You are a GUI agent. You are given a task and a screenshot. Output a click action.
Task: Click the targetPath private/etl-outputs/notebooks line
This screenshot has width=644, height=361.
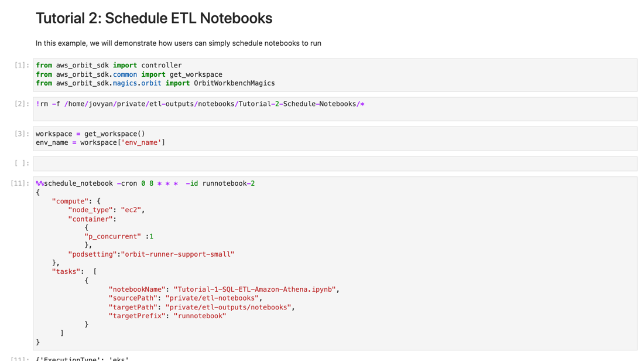(x=201, y=306)
